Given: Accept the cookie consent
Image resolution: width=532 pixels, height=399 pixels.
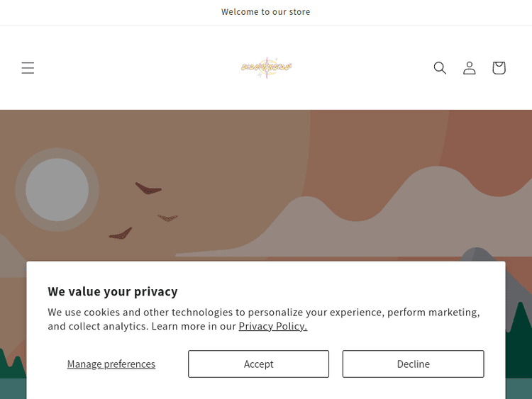Looking at the screenshot, I should [258, 364].
